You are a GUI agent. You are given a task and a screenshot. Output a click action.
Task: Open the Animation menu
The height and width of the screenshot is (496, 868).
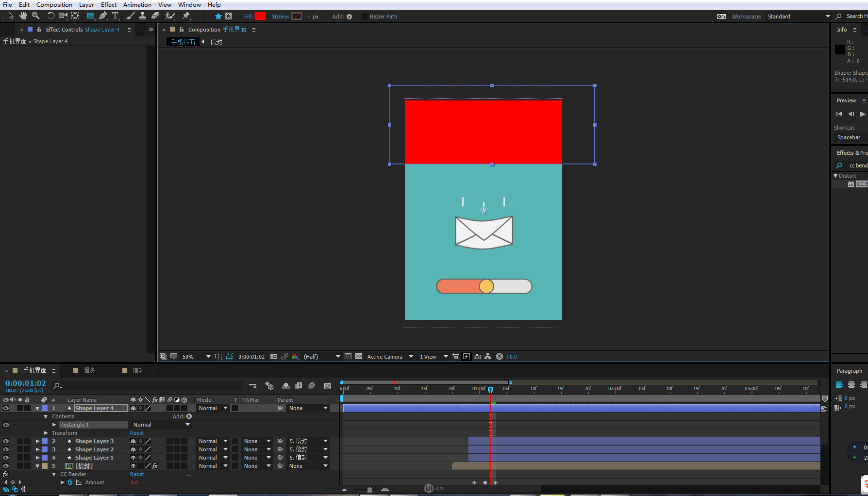tap(137, 4)
